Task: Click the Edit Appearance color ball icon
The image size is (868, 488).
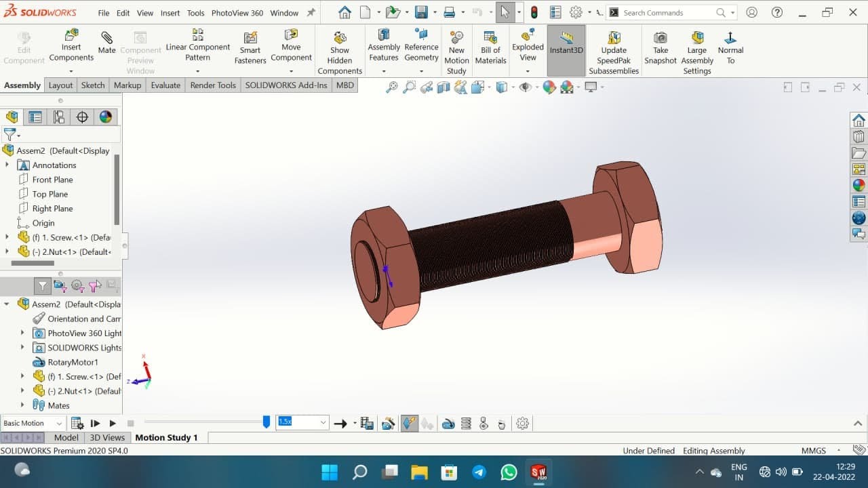Action: (549, 87)
